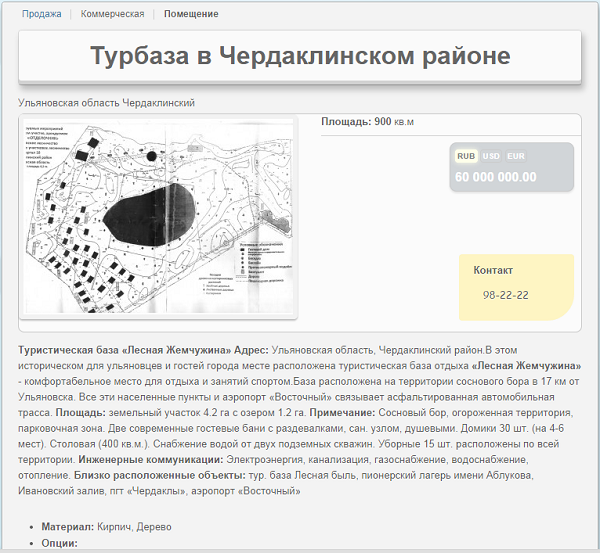Switch price currency to USD
This screenshot has width=600, height=553.
click(491, 156)
